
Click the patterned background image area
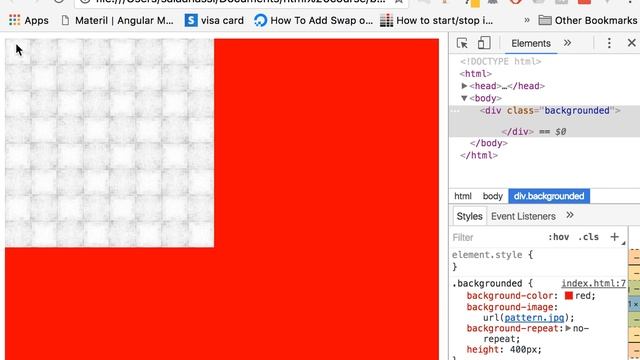[x=109, y=143]
